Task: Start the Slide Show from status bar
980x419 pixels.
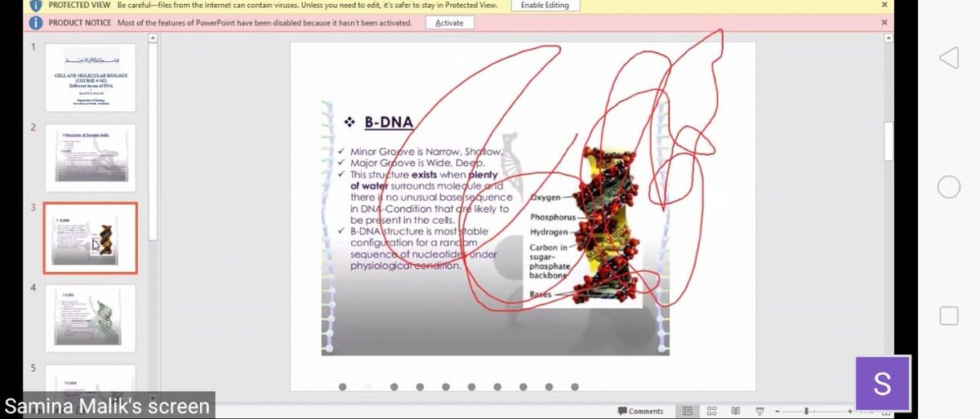Action: (x=759, y=411)
